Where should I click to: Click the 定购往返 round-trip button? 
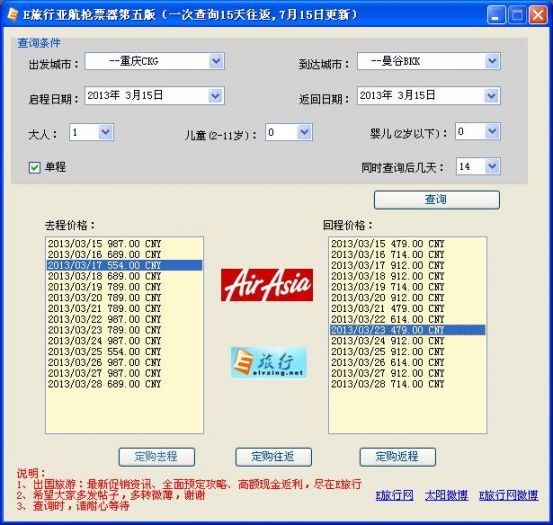[x=273, y=457]
